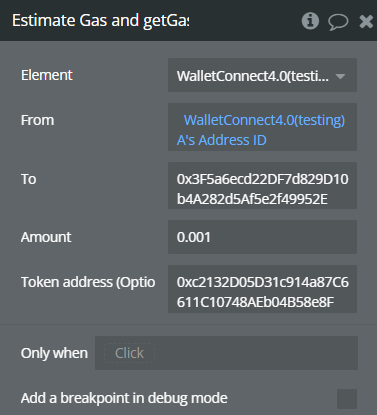
Task: Edit the WalletConnect4.0(testing) part of the From expression
Action: (264, 120)
